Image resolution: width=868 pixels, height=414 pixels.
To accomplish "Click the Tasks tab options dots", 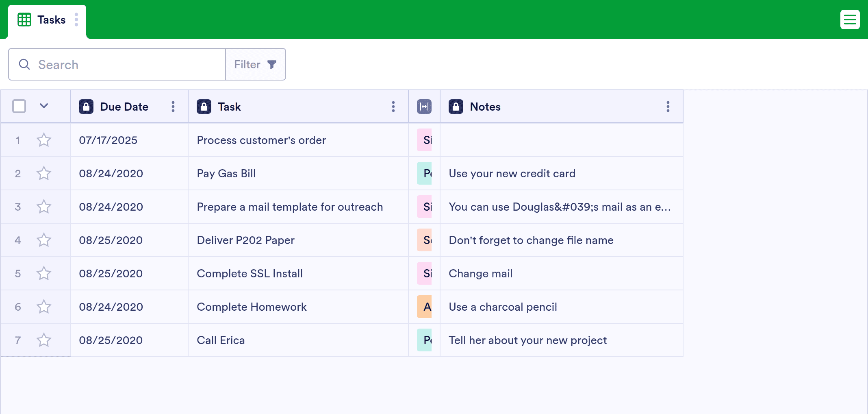I will (x=76, y=20).
